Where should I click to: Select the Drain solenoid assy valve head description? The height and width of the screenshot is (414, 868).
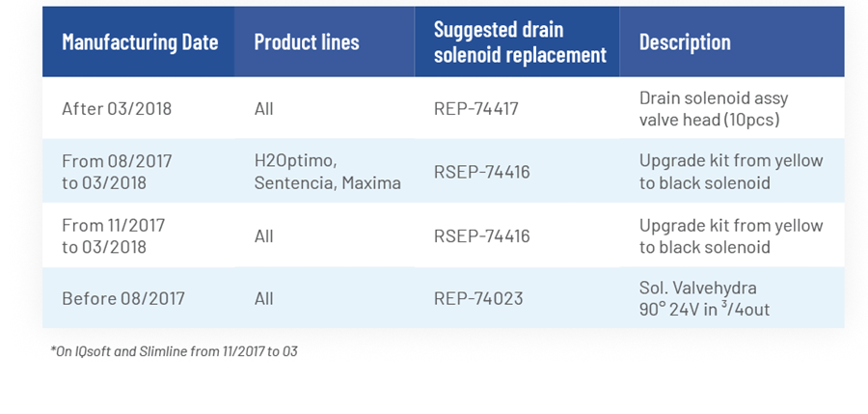click(x=714, y=109)
